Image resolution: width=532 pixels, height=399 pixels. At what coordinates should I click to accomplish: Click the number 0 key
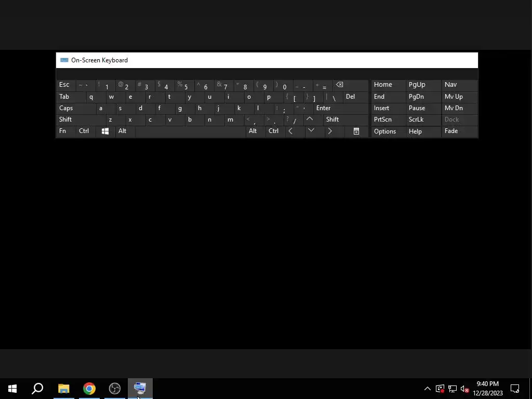(x=283, y=85)
